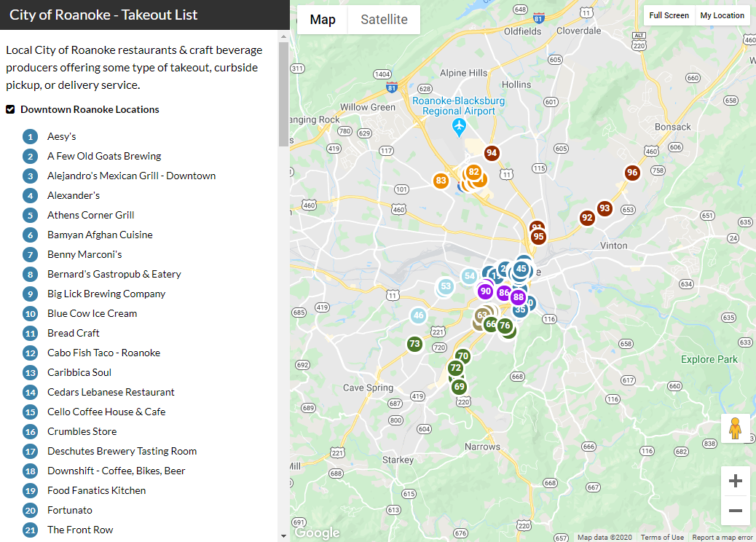The width and height of the screenshot is (756, 542).
Task: Select map marker 83
Action: pyautogui.click(x=441, y=181)
